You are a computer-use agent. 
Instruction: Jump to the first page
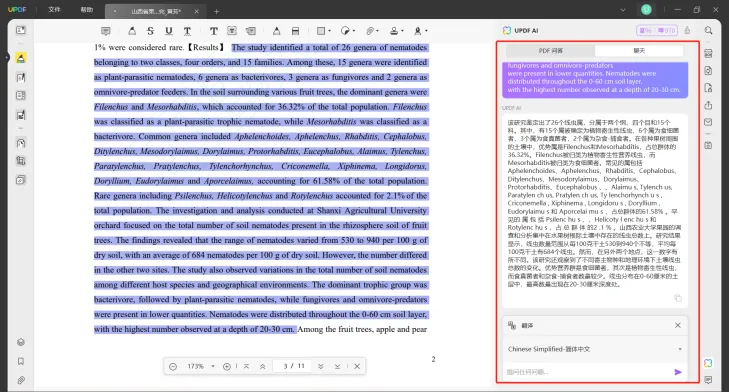[246, 366]
